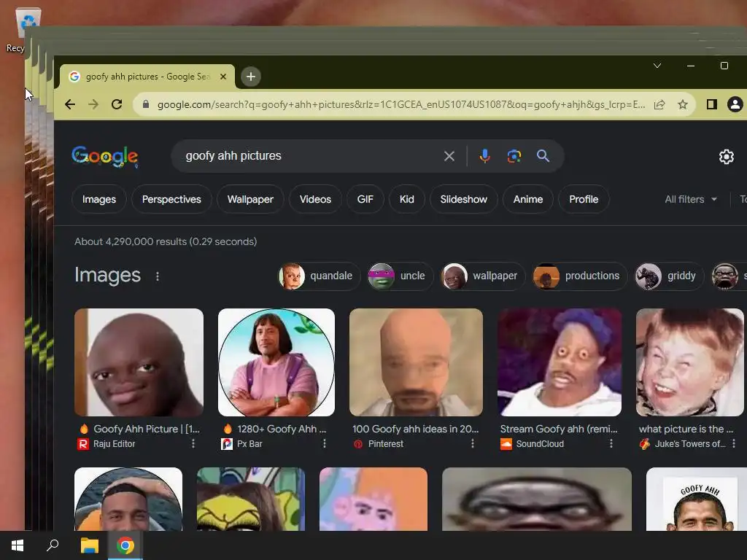This screenshot has height=560, width=747.
Task: Open the Juke's Towers image thumbnail
Action: 690,362
